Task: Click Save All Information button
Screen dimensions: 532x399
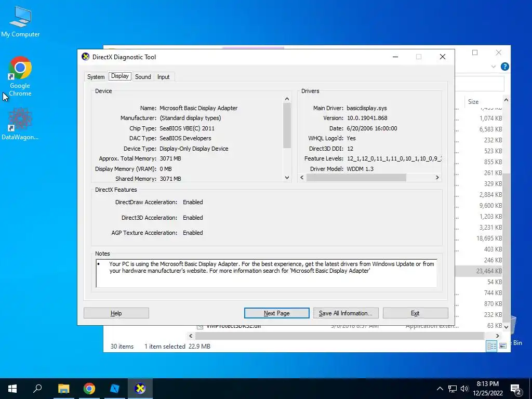Action: coord(345,313)
